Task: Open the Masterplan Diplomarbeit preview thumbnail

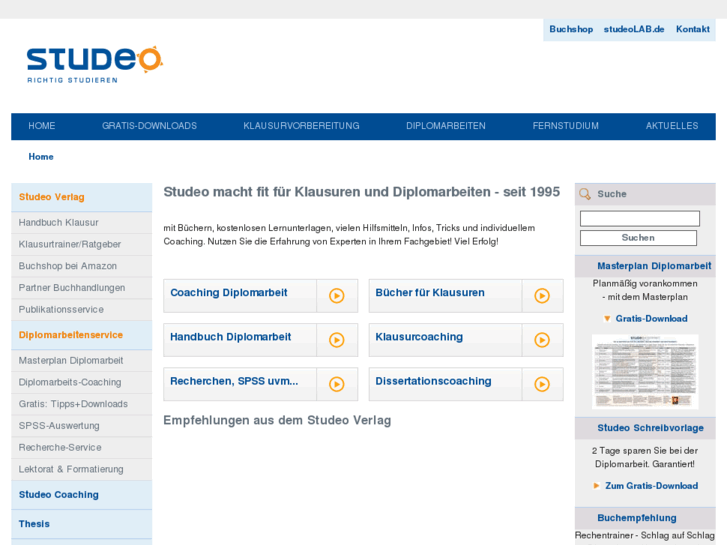Action: pos(645,372)
